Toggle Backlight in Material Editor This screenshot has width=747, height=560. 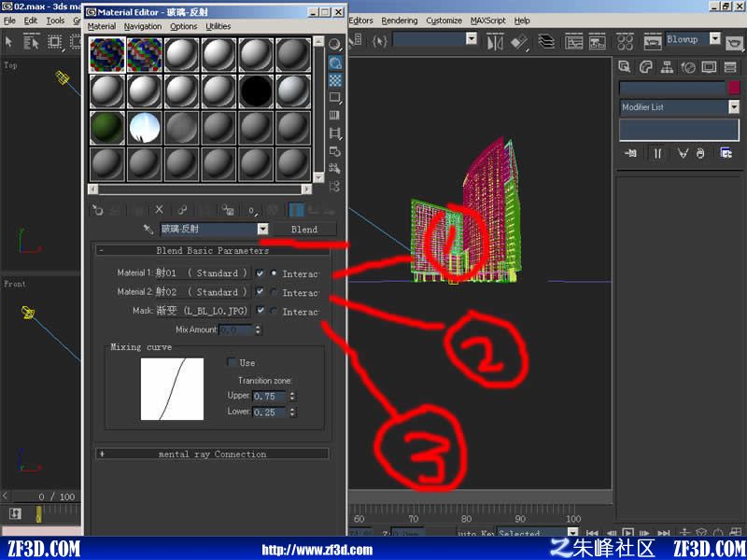click(335, 62)
